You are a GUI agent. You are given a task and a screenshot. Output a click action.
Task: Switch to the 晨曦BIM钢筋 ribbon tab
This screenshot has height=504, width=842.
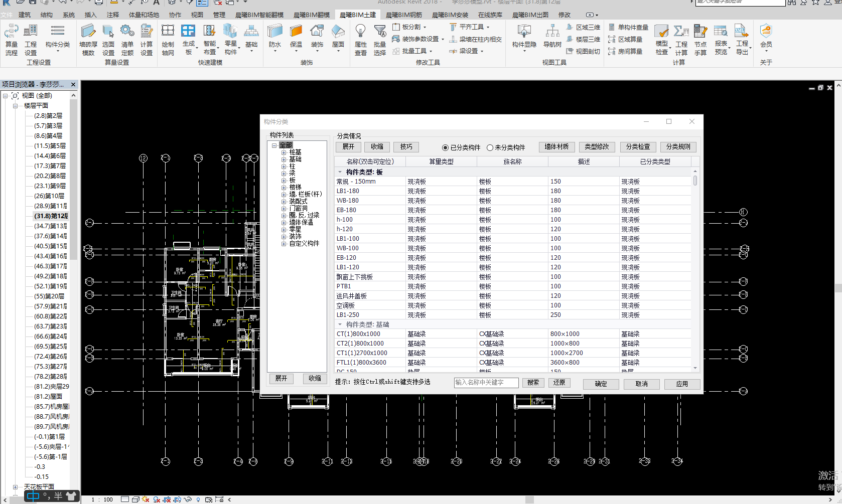coord(403,15)
